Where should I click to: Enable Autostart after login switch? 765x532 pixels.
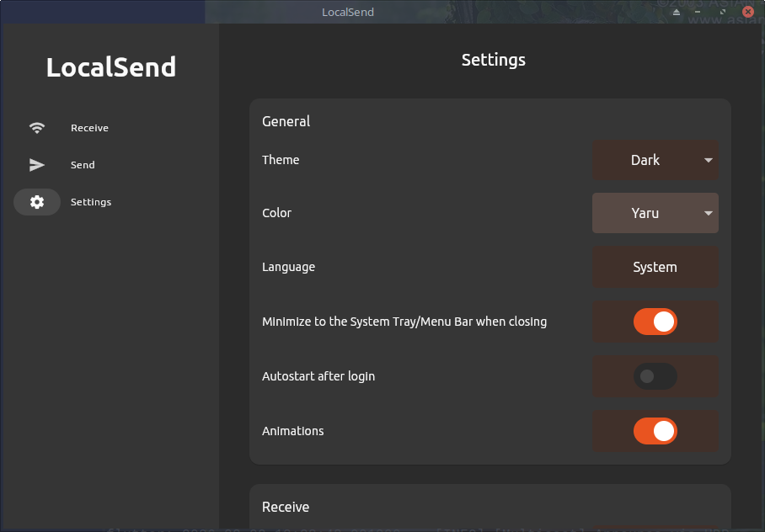(655, 376)
